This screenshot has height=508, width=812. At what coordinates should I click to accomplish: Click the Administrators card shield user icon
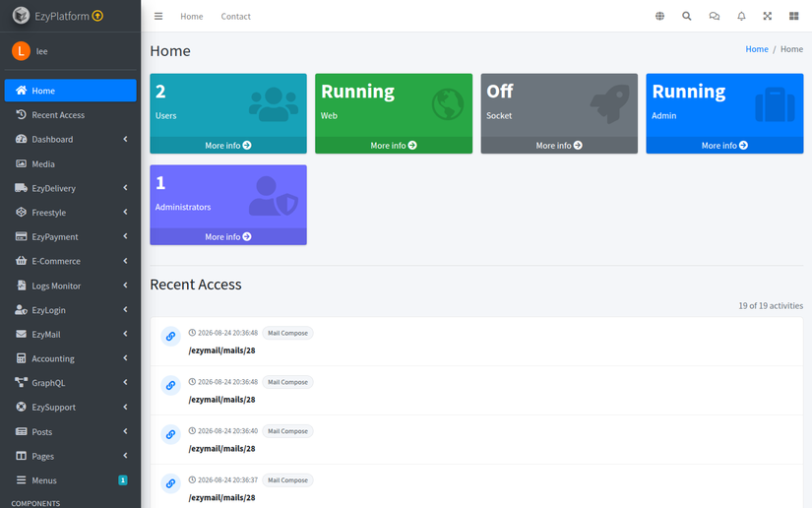274,196
